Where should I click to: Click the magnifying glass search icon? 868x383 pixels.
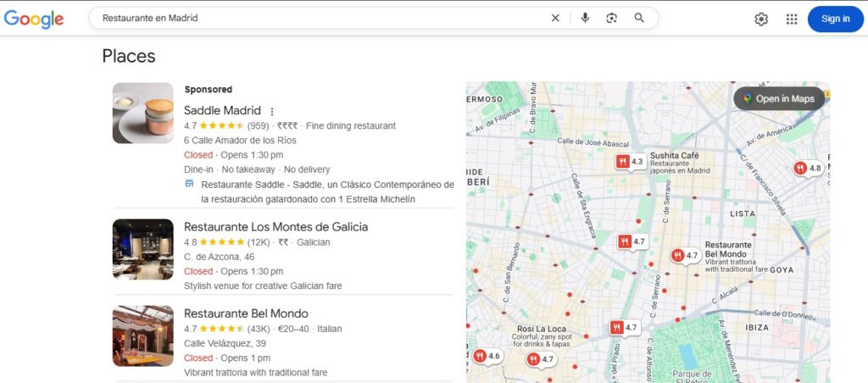click(x=639, y=18)
